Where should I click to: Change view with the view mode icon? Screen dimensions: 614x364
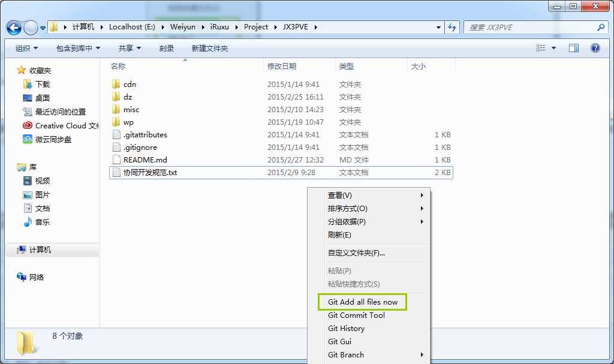541,48
